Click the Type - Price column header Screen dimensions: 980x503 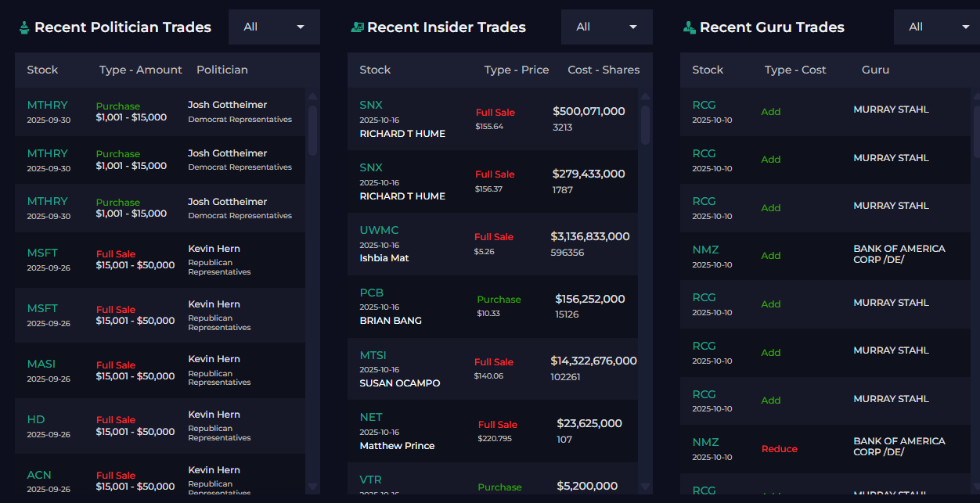(517, 70)
